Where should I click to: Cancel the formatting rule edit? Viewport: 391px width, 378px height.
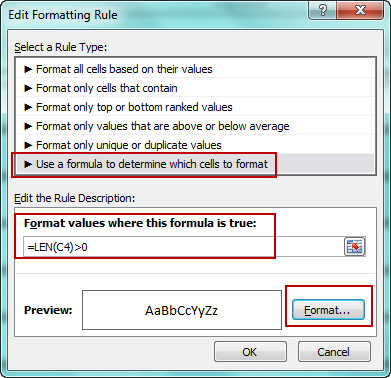(x=334, y=352)
